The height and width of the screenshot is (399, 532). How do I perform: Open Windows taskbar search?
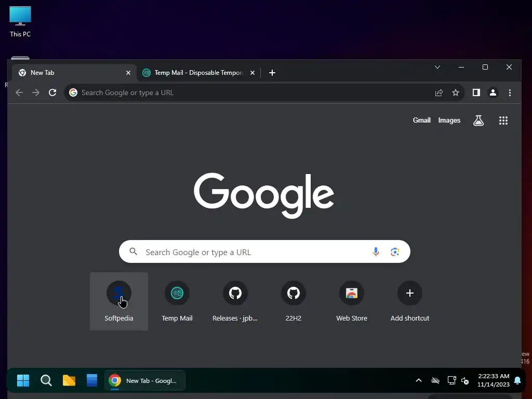[x=46, y=381]
